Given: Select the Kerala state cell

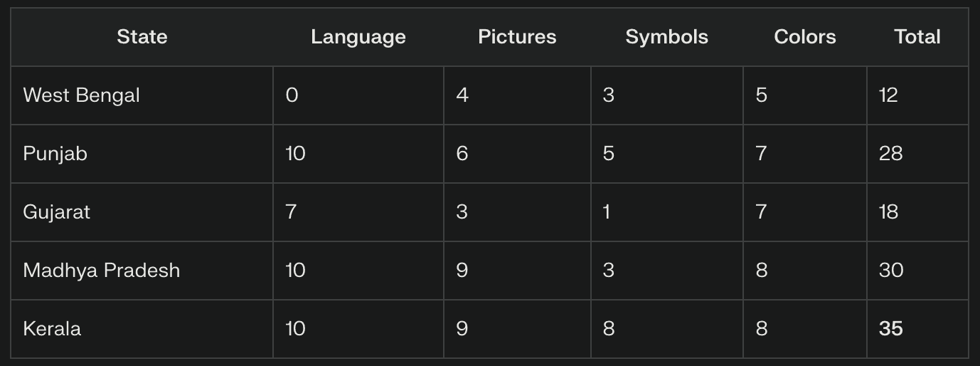Looking at the screenshot, I should (x=52, y=329).
